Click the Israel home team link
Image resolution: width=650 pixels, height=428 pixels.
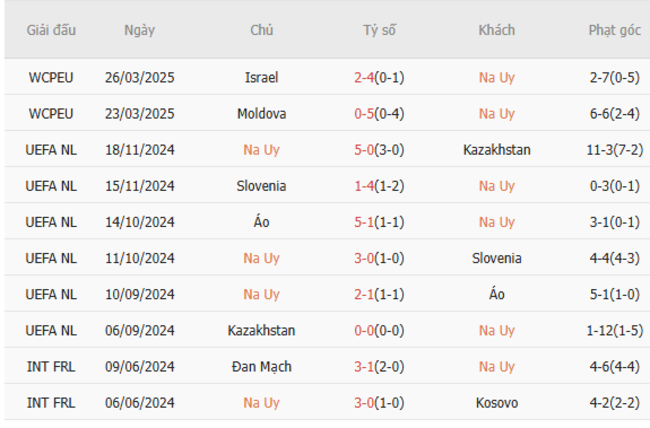[262, 77]
